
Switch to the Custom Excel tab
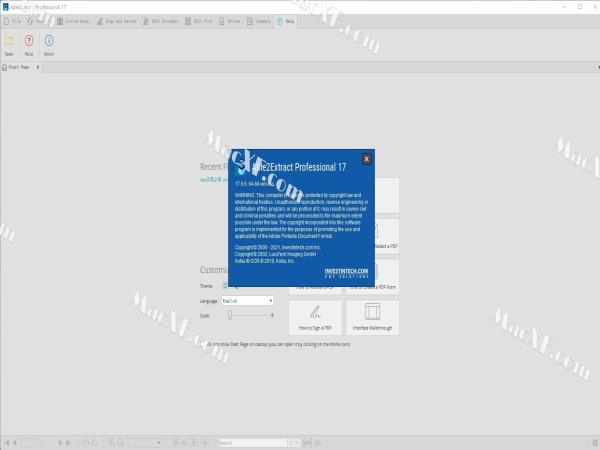click(74, 21)
